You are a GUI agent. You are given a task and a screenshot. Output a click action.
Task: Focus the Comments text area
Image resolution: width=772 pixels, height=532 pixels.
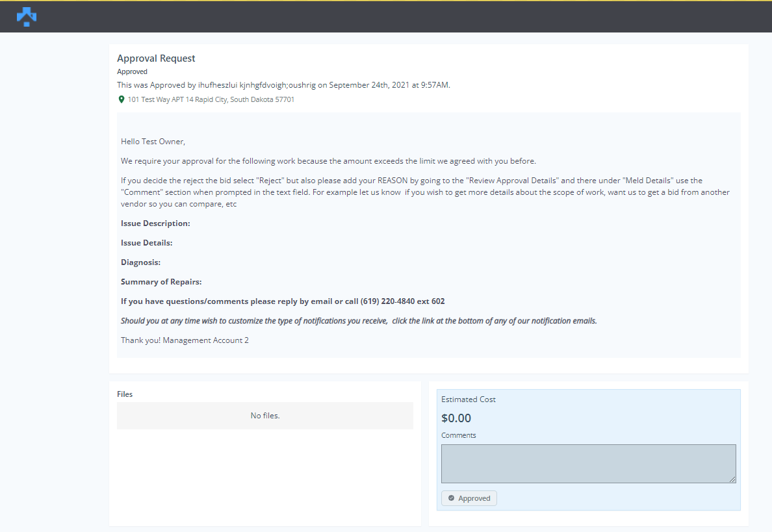pyautogui.click(x=588, y=463)
